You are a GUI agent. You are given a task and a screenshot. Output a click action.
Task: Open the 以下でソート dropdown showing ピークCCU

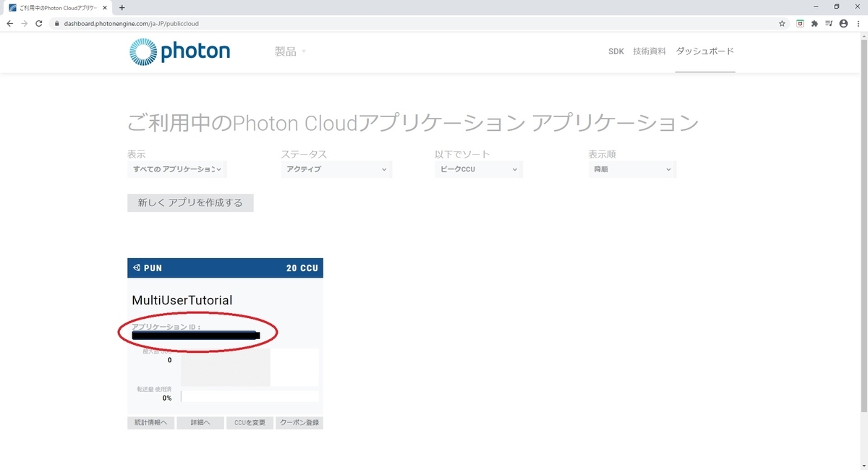pos(478,169)
